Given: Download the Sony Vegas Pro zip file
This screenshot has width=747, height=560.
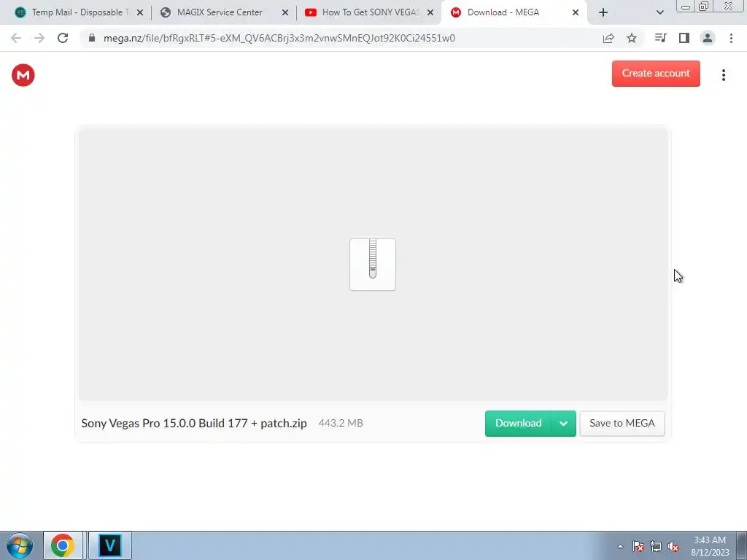Looking at the screenshot, I should pos(518,424).
